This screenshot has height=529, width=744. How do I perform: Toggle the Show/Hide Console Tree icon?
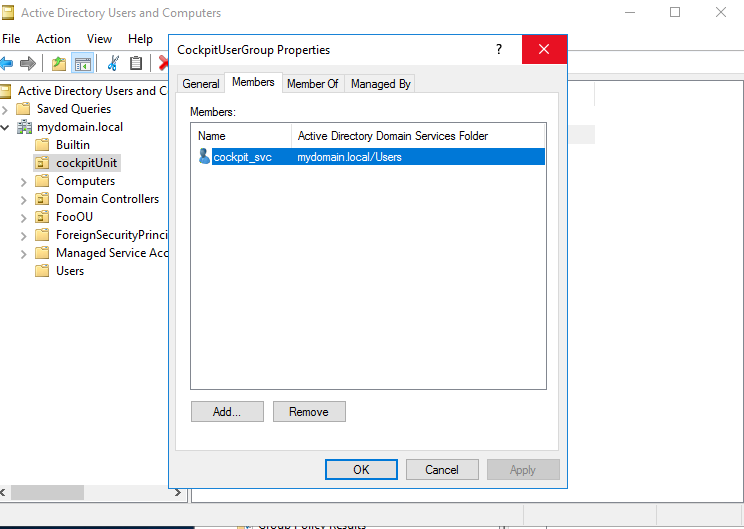click(x=83, y=63)
